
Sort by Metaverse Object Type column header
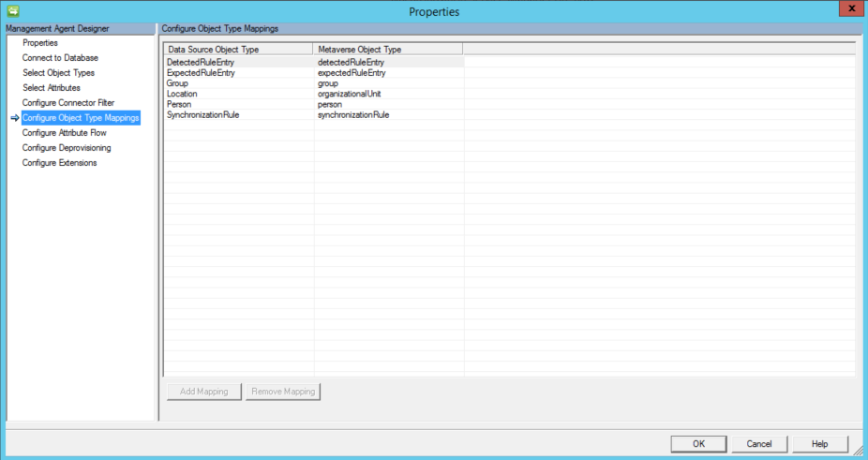pos(387,50)
